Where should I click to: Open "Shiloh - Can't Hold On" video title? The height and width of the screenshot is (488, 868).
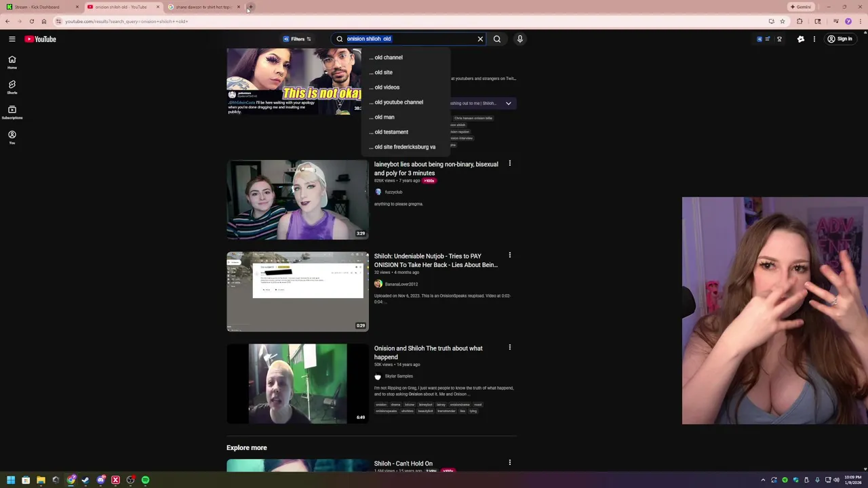coord(403,464)
